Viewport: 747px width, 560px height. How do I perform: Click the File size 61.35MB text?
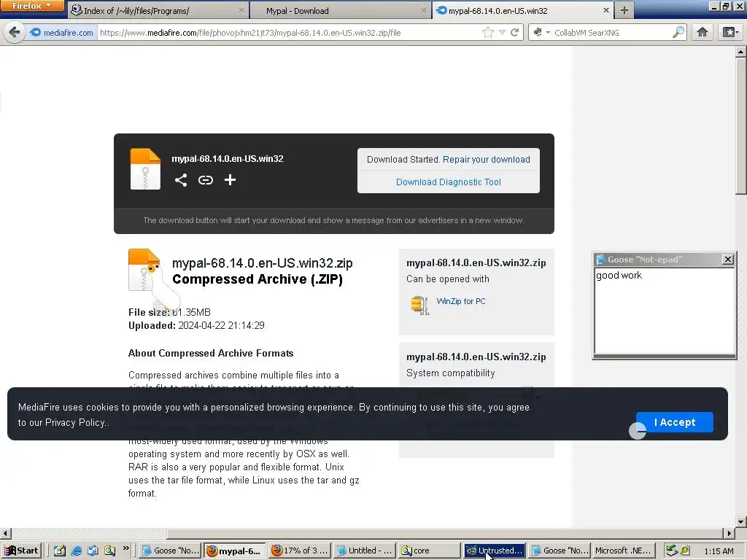(169, 312)
